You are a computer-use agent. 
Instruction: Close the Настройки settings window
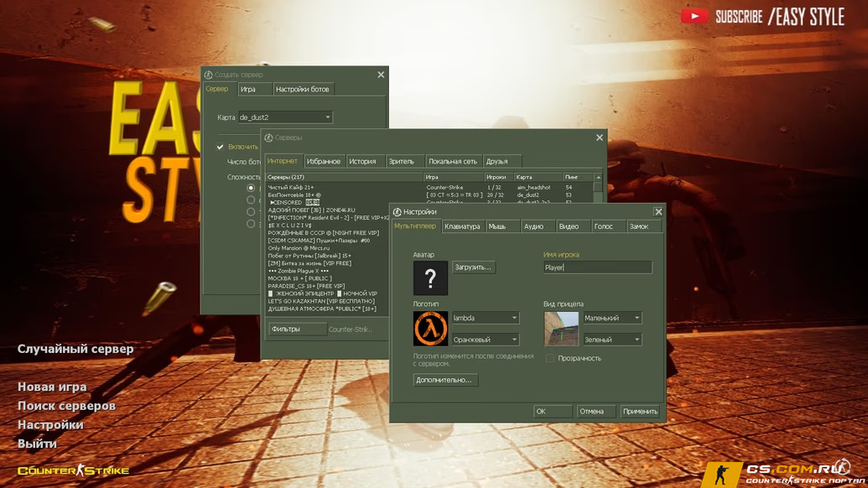pos(658,212)
